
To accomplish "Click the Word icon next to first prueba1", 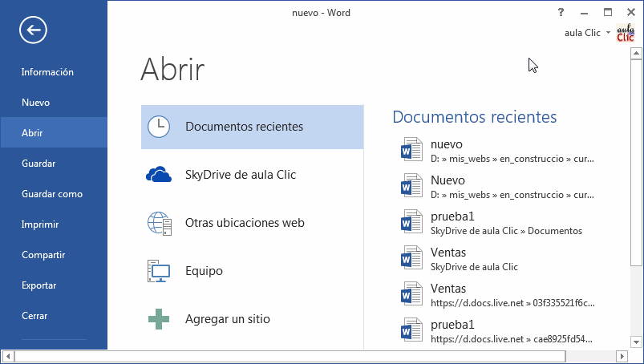I will (411, 223).
